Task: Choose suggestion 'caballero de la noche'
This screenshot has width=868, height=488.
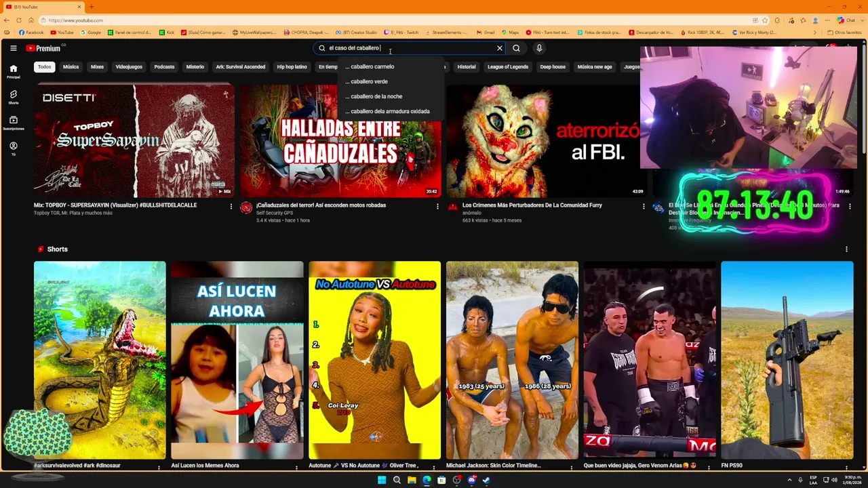Action: pyautogui.click(x=391, y=96)
